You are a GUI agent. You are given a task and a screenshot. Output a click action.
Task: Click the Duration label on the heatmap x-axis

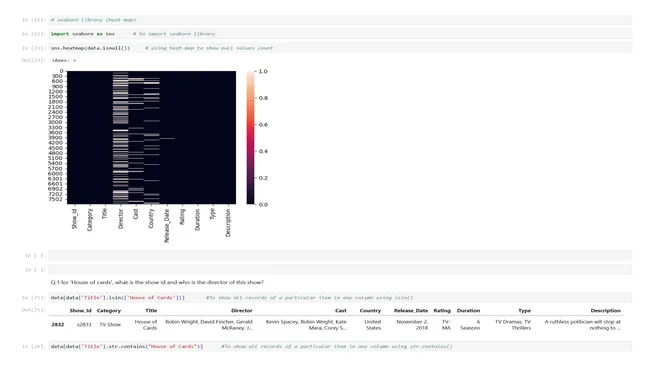(x=197, y=220)
